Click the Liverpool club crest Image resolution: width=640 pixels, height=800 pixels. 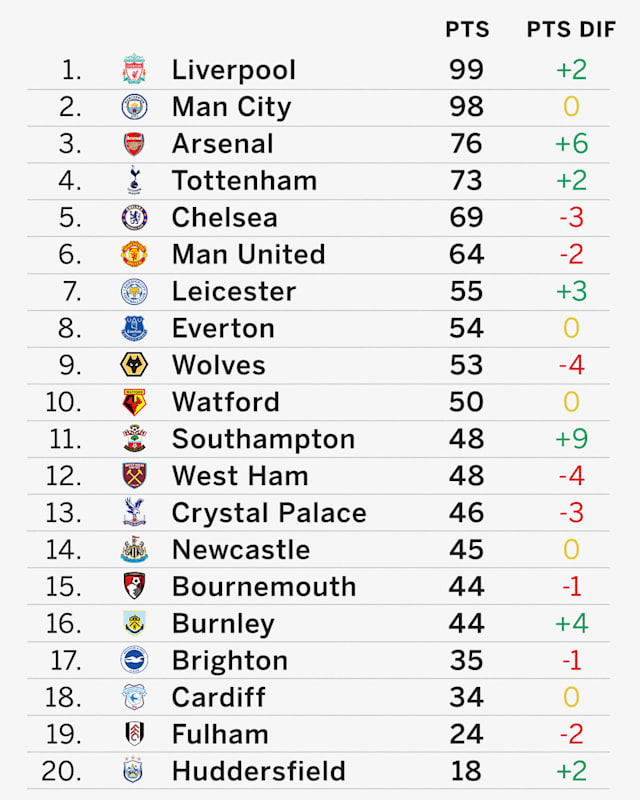pos(134,69)
